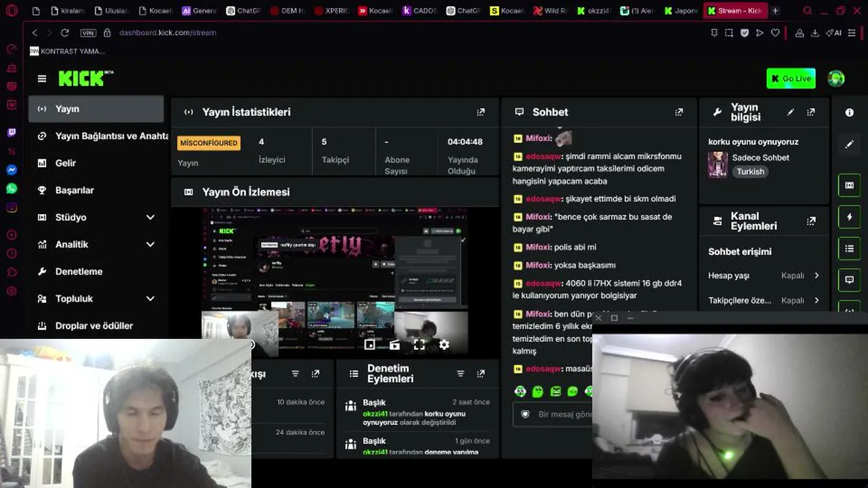
Task: Toggle the chat bubble icon in the right rail
Action: tap(849, 280)
